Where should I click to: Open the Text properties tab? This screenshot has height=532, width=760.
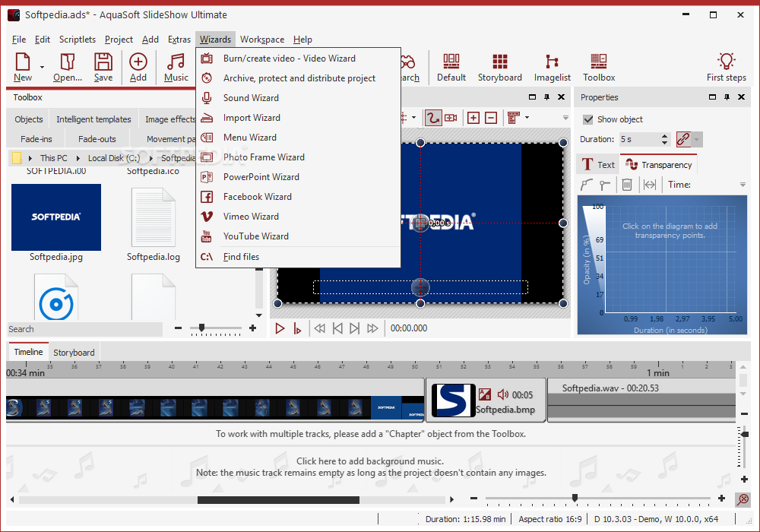[597, 165]
